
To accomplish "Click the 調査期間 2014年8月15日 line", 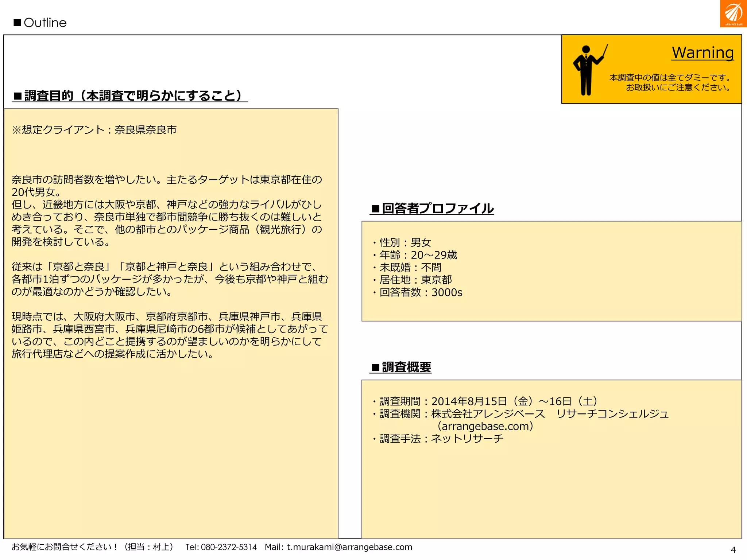I will click(485, 401).
